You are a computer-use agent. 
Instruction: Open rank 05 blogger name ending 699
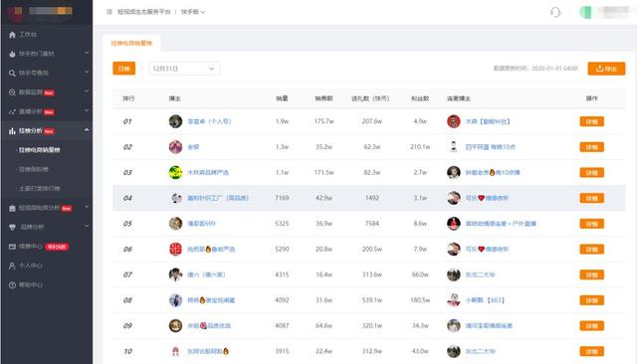[201, 224]
